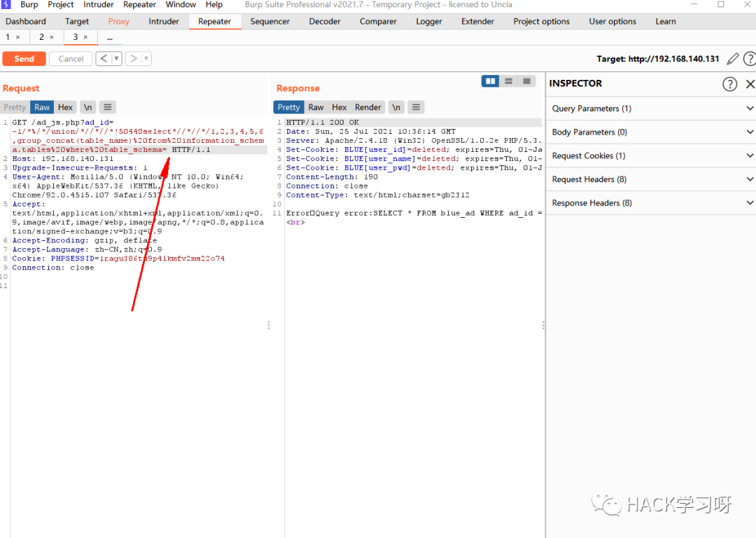This screenshot has width=756, height=538.
Task: Close Repeater tab 1
Action: click(x=17, y=37)
